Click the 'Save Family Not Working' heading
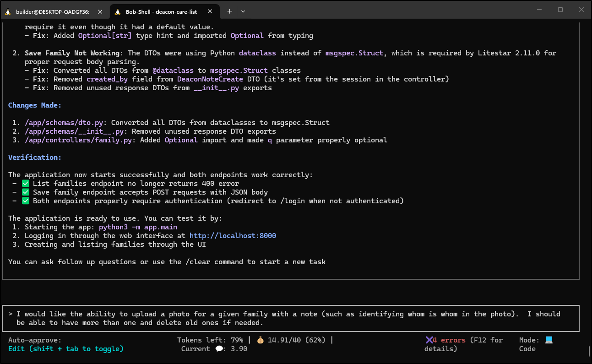Screen dimensions: 592x364 click(72, 53)
